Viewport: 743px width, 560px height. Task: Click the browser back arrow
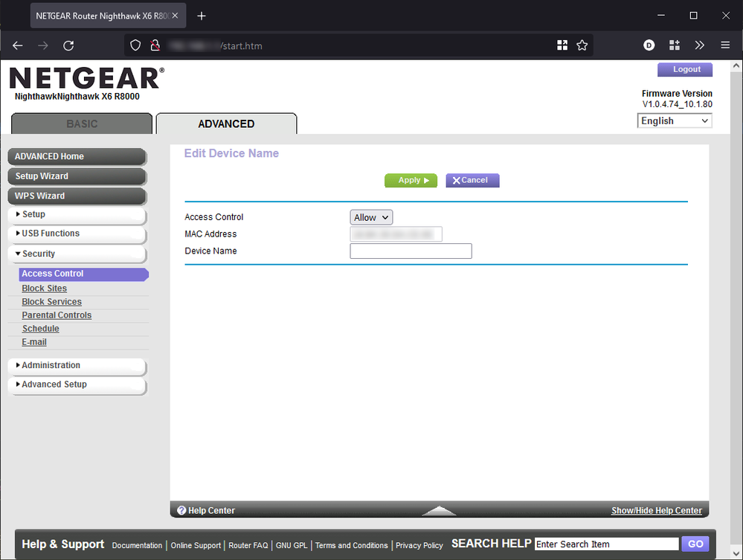[x=18, y=45]
